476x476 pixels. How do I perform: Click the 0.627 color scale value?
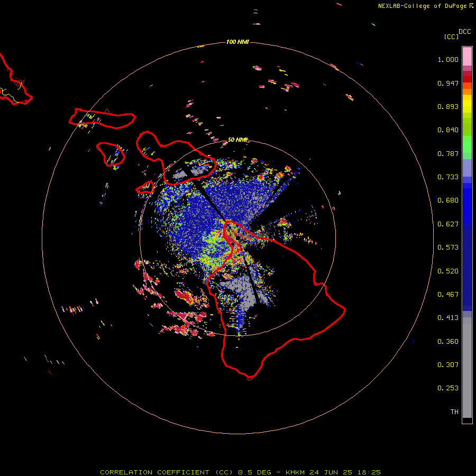point(448,224)
